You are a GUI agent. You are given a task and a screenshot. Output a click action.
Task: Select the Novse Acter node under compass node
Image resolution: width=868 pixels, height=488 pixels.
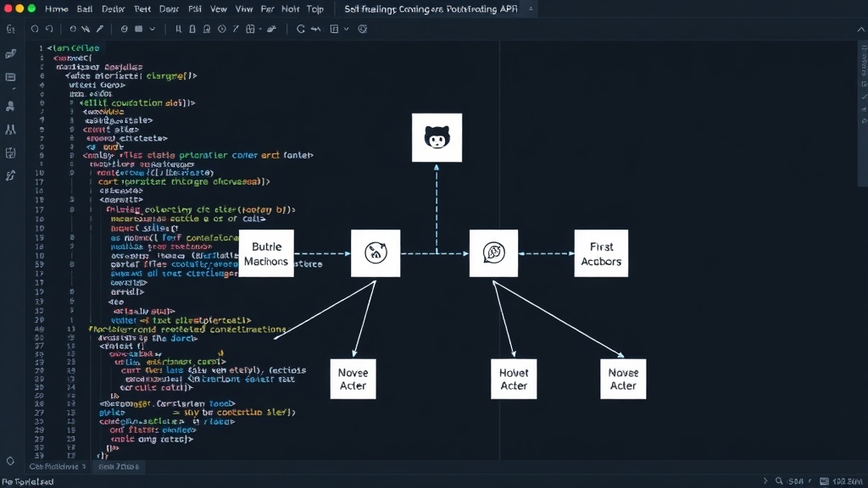[x=353, y=379]
